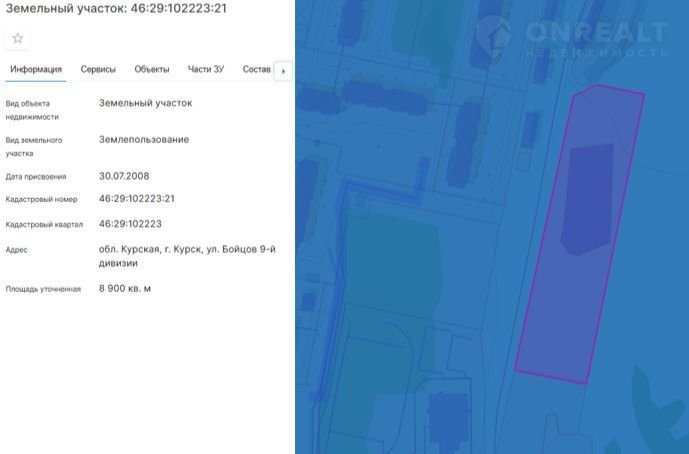Open the Состав tab
The height and width of the screenshot is (454, 689).
[x=256, y=69]
